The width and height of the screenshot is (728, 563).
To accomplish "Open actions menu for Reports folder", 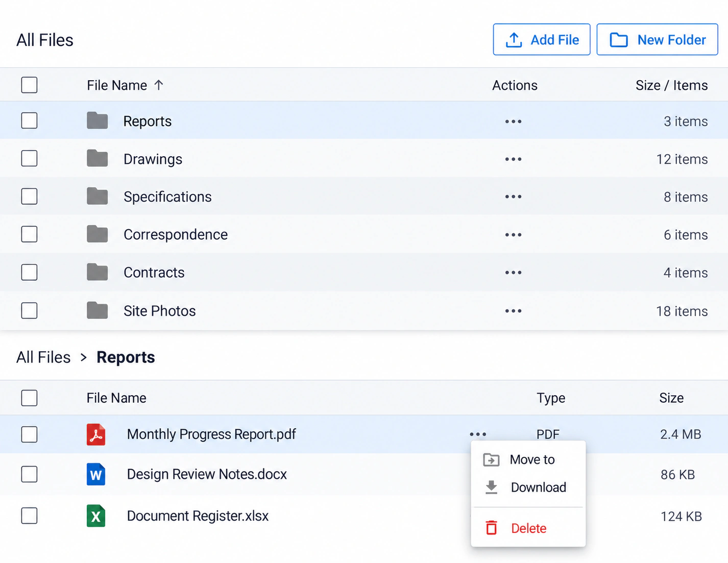I will coord(513,121).
